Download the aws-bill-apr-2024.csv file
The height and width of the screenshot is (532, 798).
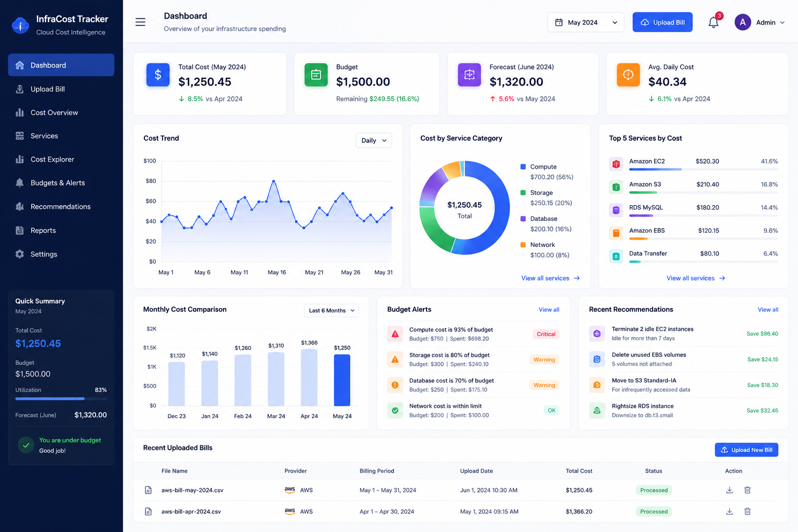[x=729, y=511]
